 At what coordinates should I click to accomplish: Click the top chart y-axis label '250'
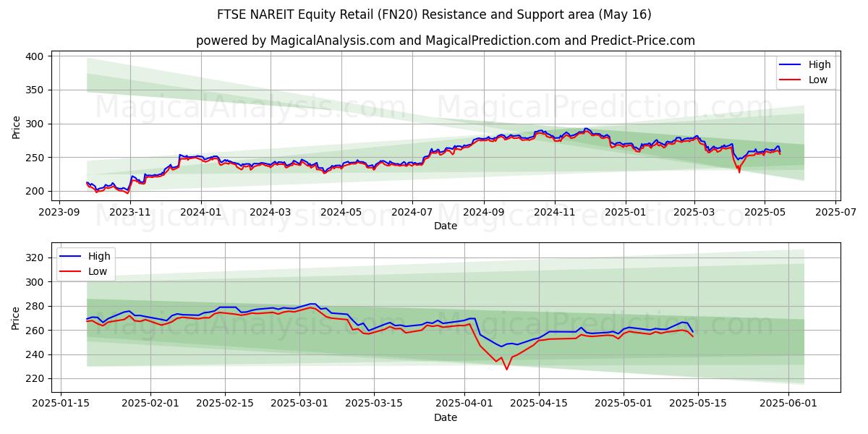(x=36, y=158)
